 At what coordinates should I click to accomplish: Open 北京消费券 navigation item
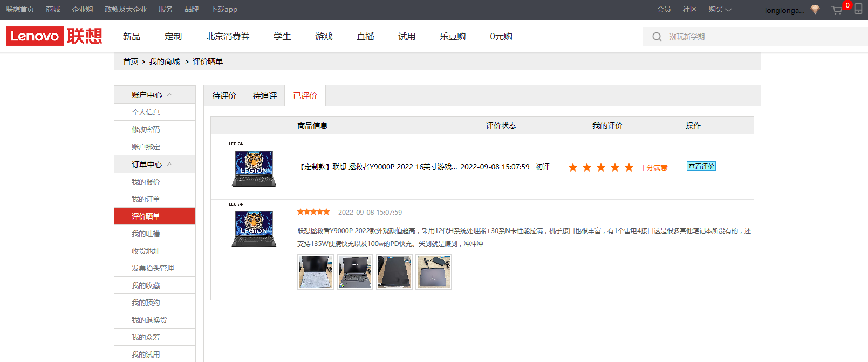(x=228, y=36)
